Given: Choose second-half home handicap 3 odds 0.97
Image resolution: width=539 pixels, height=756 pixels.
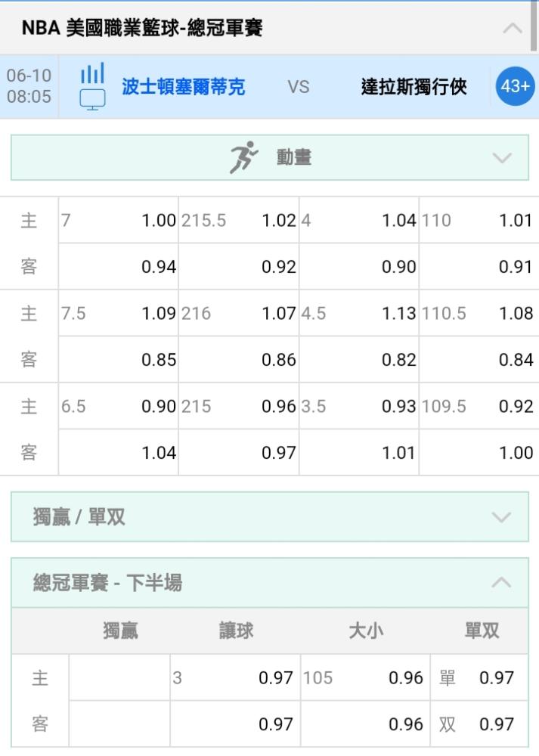Looking at the screenshot, I should [235, 677].
